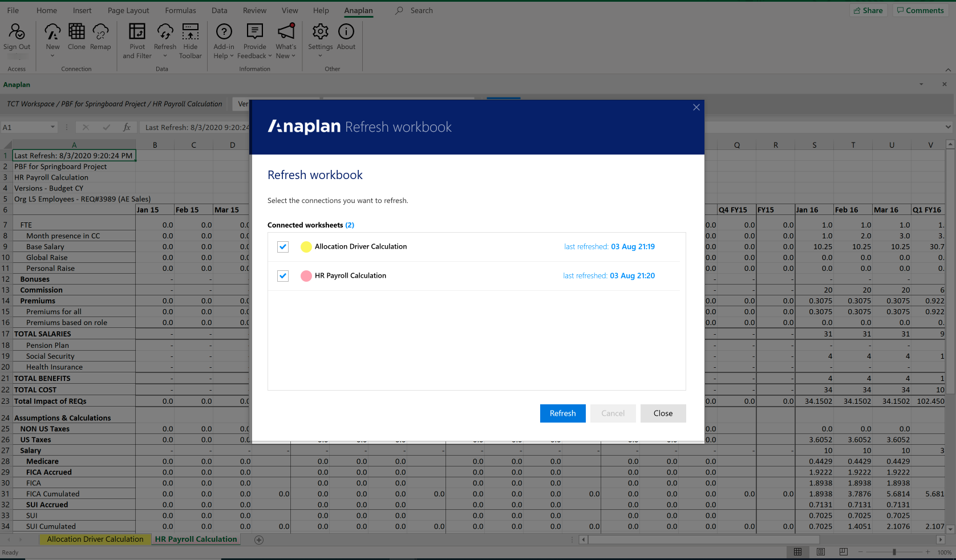This screenshot has height=560, width=956.
Task: Click the View ribbon tab
Action: (x=290, y=10)
